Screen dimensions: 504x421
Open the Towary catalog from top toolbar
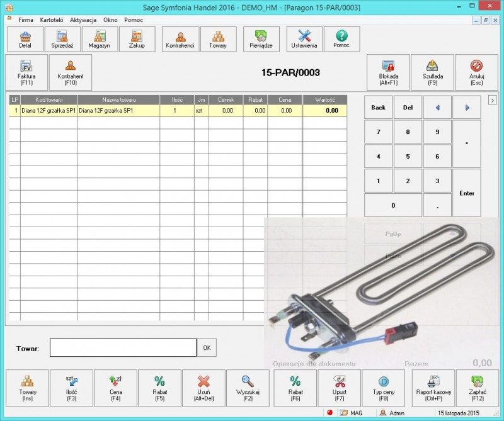pyautogui.click(x=218, y=39)
